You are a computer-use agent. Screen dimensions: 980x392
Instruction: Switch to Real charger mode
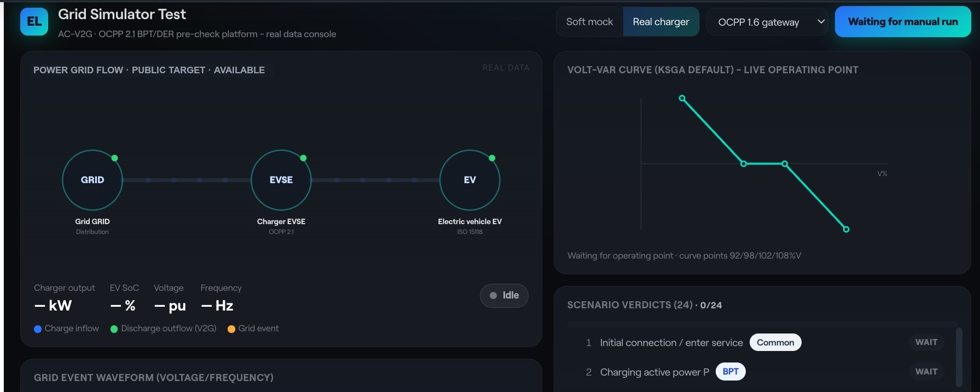pyautogui.click(x=661, y=22)
